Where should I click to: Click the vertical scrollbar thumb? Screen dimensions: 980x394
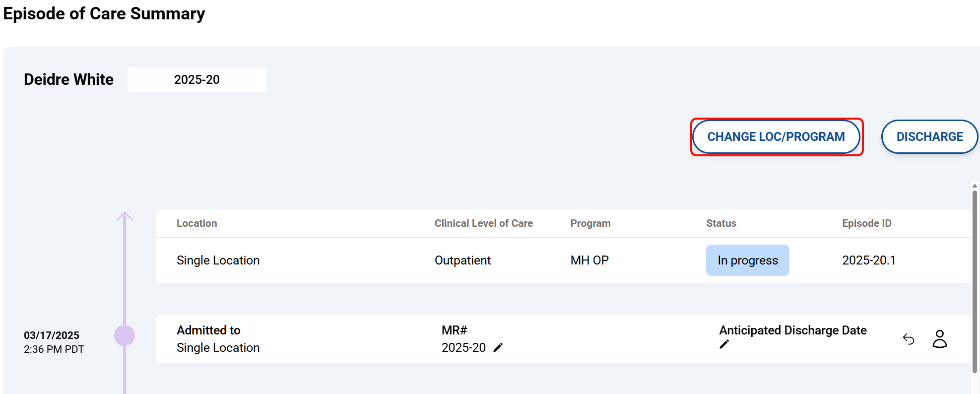975,278
